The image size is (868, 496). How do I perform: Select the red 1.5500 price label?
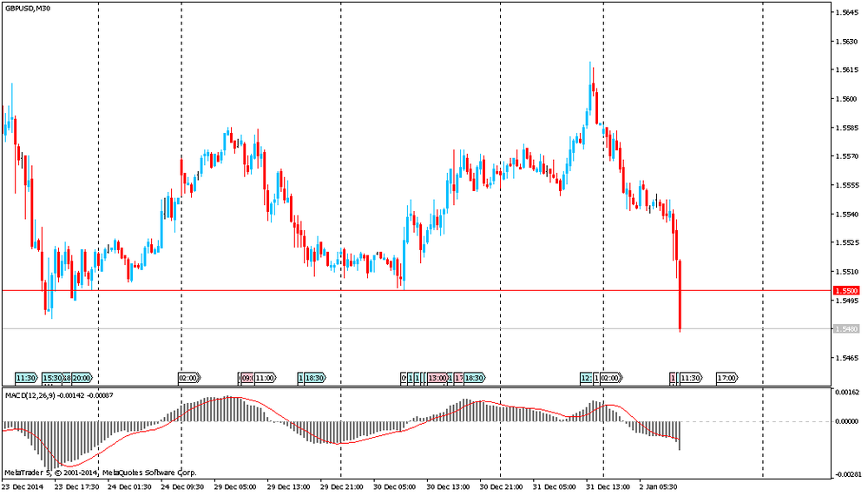coord(845,290)
